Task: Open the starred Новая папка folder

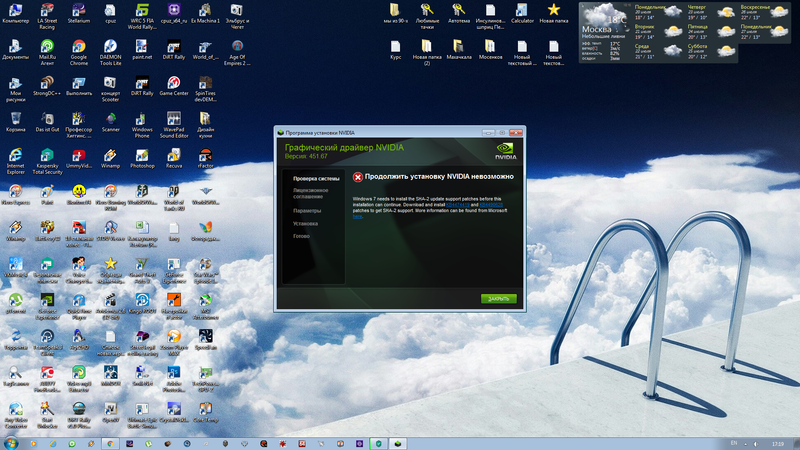Action: 554,14
